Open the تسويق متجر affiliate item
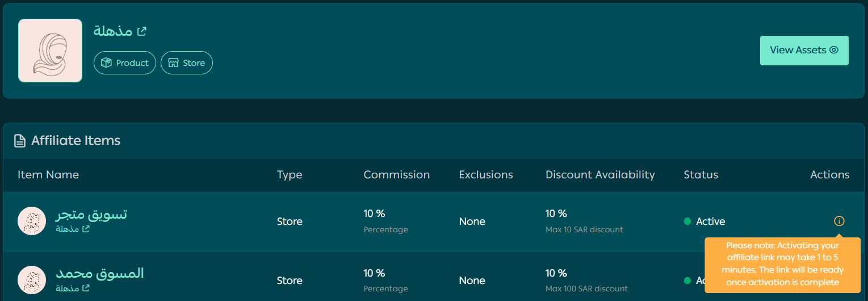Viewport: 868px width, 301px height. coord(91,214)
